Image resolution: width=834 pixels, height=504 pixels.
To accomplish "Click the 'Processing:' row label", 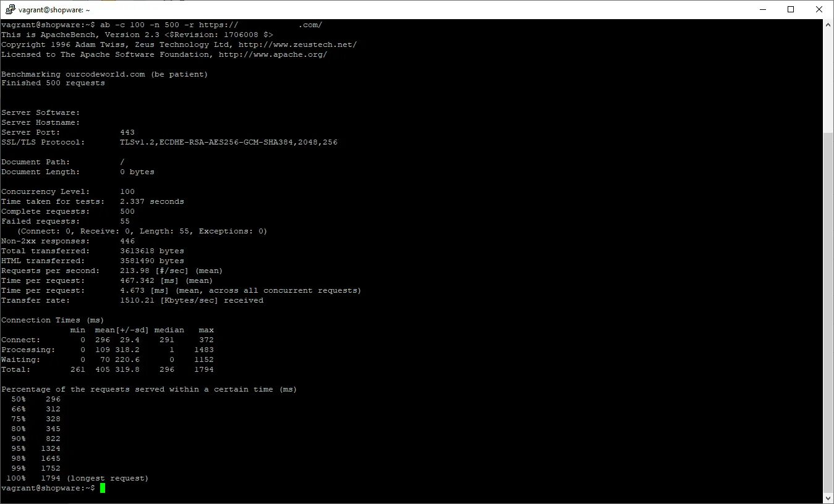I will click(28, 350).
